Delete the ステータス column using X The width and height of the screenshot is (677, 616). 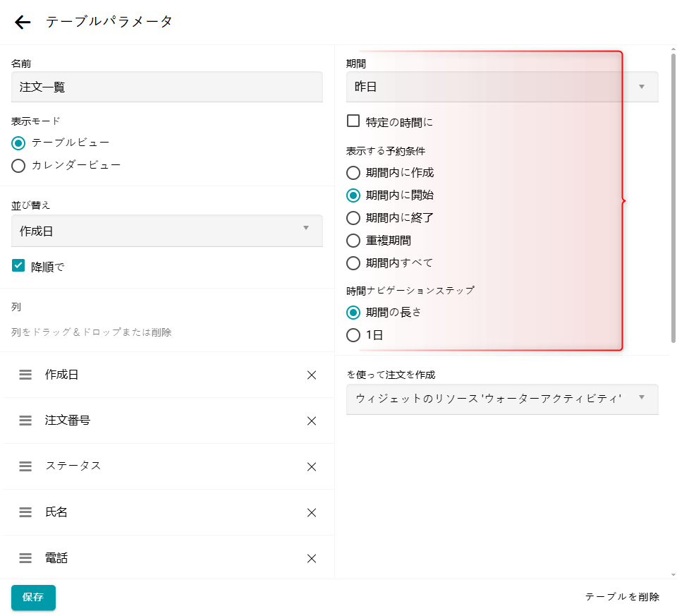(312, 467)
